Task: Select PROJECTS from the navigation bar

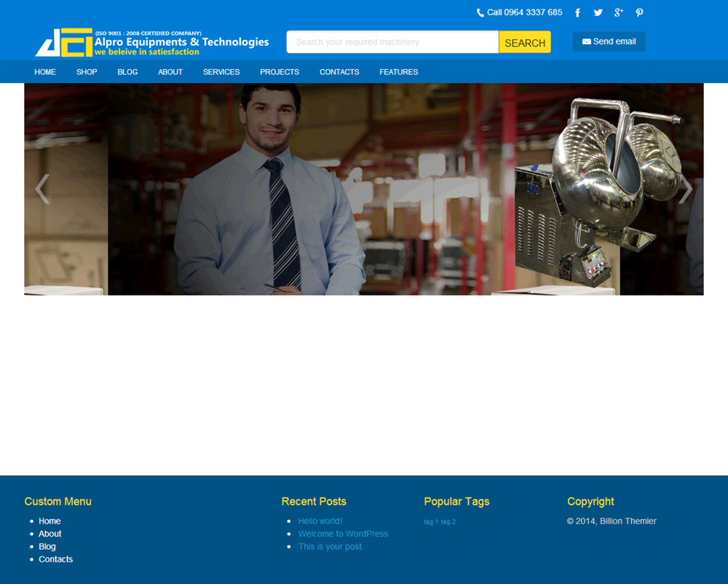Action: (x=280, y=72)
